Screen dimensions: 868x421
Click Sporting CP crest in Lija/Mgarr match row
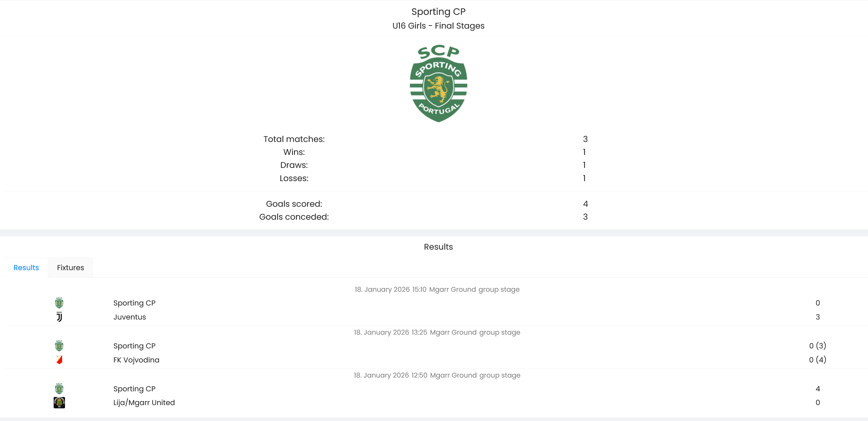[x=59, y=389]
